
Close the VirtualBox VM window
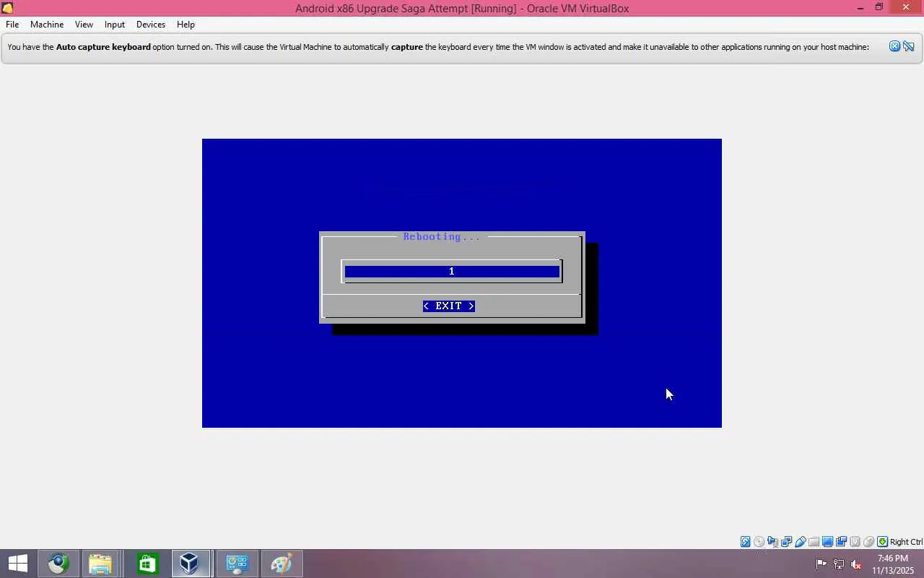click(906, 8)
